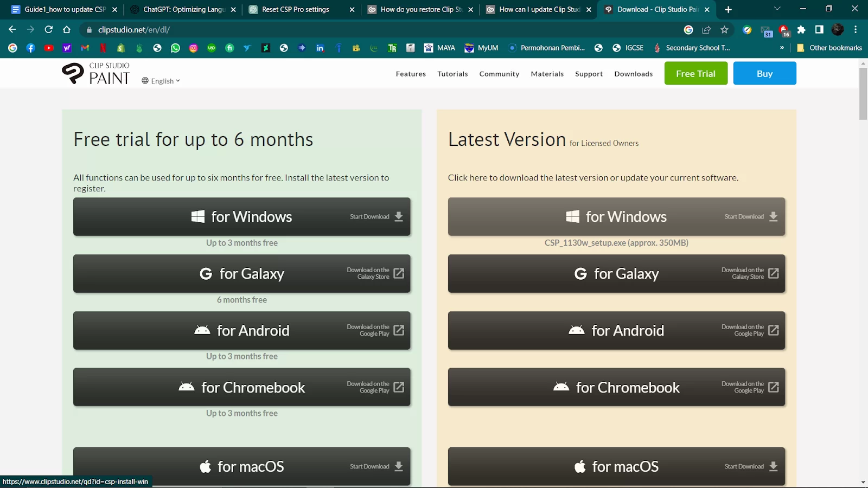Screen dimensions: 868x488
Task: Open the Instagram bookmark icon
Action: coord(194,48)
